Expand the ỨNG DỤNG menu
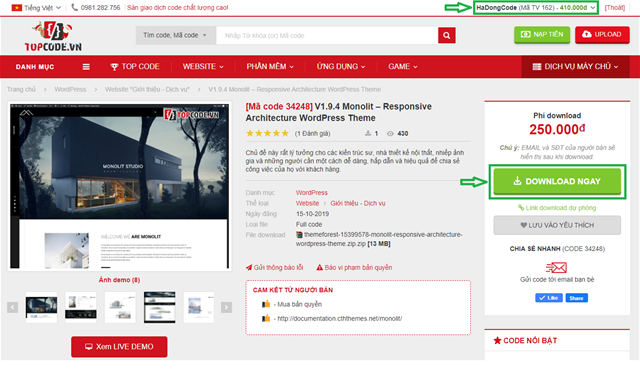This screenshot has height=371, width=640. pos(341,67)
